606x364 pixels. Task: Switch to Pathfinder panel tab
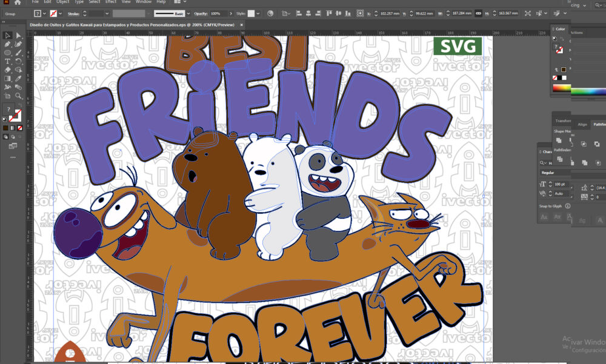[599, 124]
